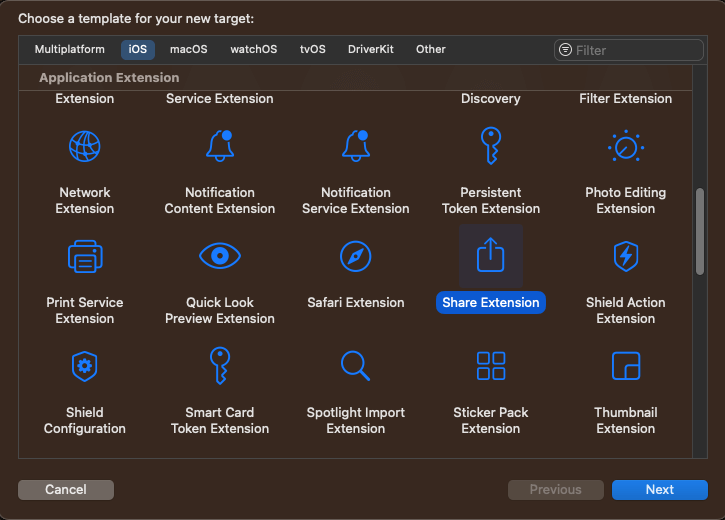725x520 pixels.
Task: Click the Sticker Pack Extension label
Action: [x=491, y=421]
